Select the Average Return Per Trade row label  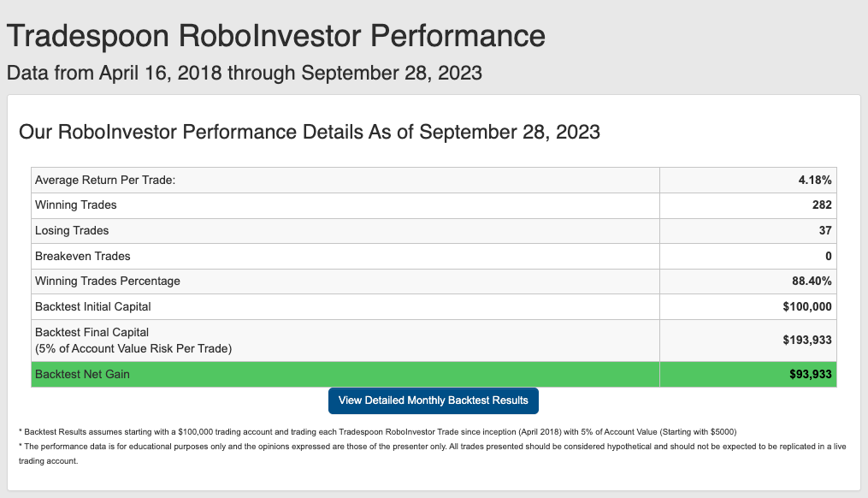(105, 180)
